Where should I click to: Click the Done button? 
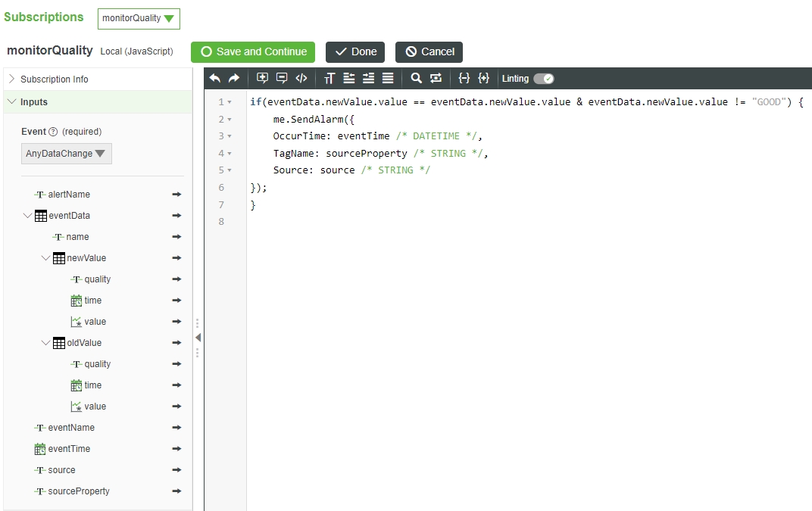pos(354,51)
